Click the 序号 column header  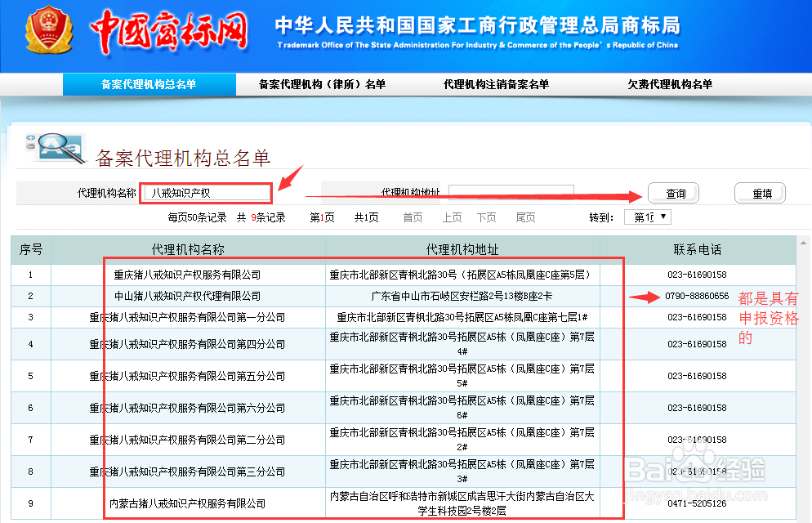click(31, 249)
